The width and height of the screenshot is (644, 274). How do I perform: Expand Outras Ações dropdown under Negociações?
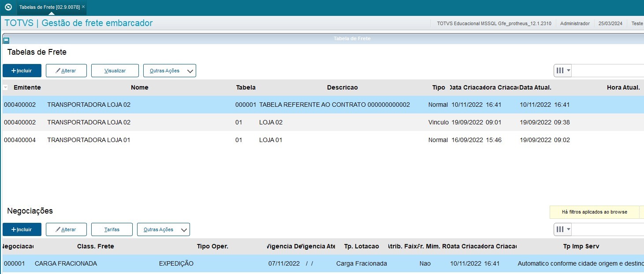164,229
